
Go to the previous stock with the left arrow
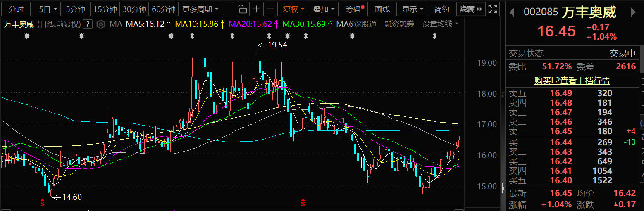tap(512, 12)
